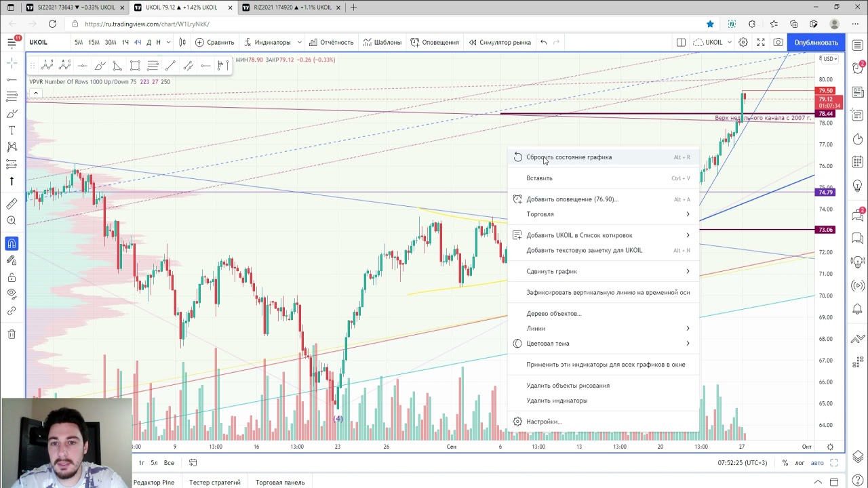Delete objects trash icon in left sidebar

click(x=12, y=333)
